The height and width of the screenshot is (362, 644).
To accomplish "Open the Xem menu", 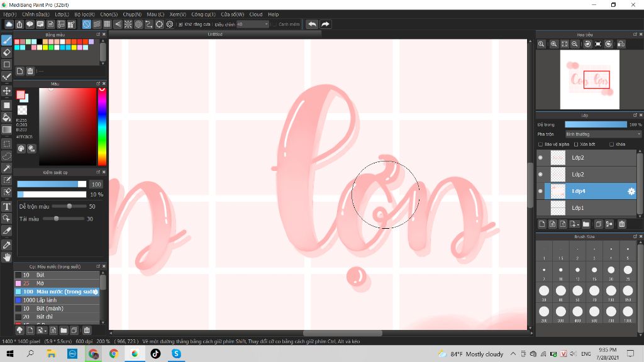I will coord(177,14).
